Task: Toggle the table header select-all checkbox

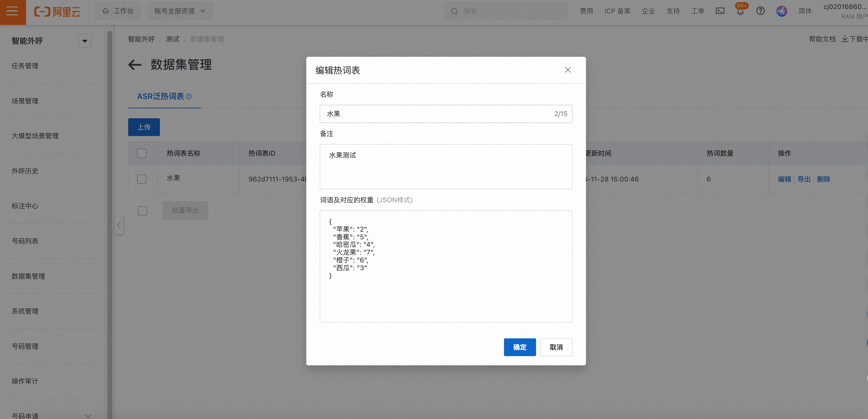Action: 142,153
